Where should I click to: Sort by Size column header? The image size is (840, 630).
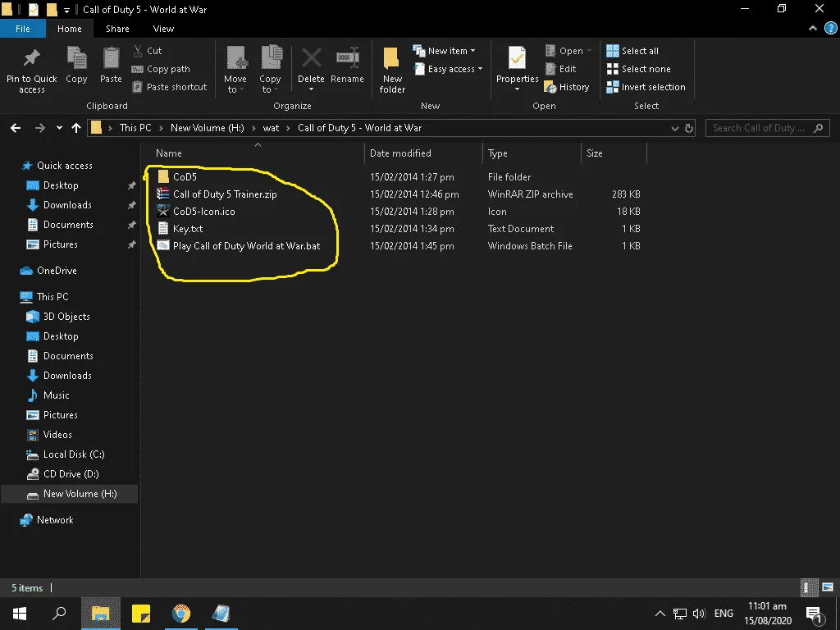(595, 153)
